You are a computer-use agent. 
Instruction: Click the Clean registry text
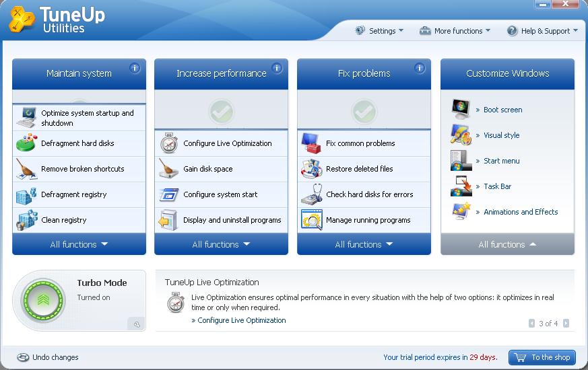click(x=64, y=220)
